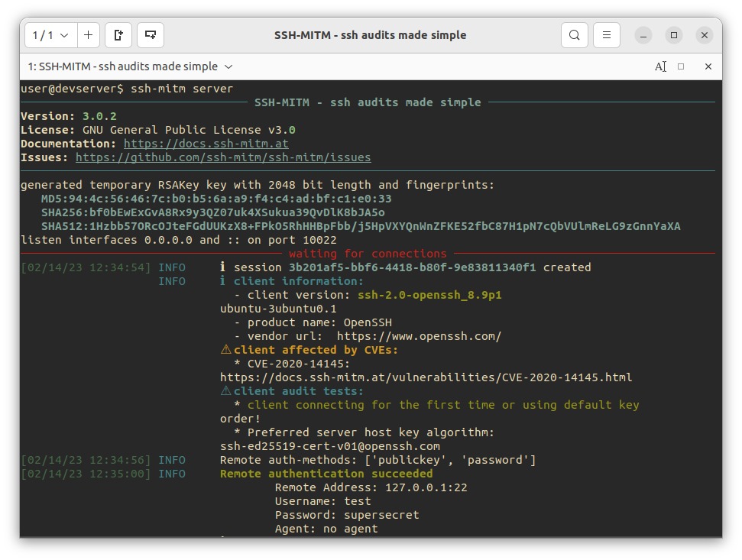
Task: Click the version number '3.0.2'
Action: (99, 116)
